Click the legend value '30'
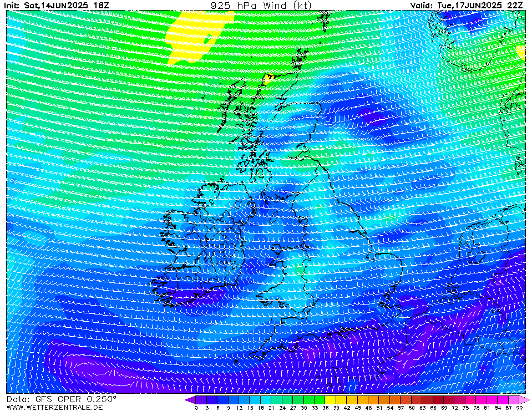532x411 pixels. click(x=303, y=408)
